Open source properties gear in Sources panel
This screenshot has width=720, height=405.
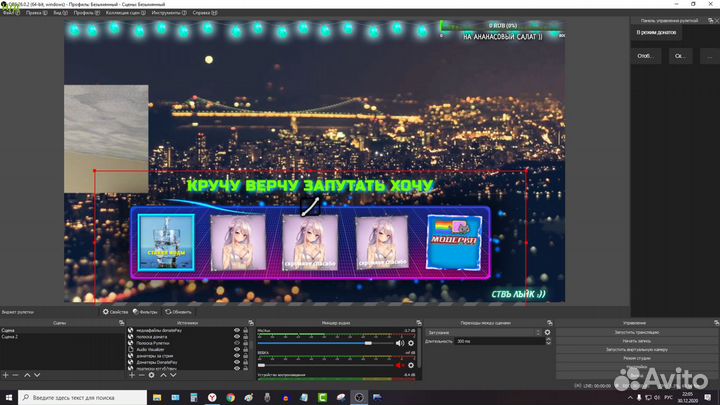pyautogui.click(x=151, y=374)
